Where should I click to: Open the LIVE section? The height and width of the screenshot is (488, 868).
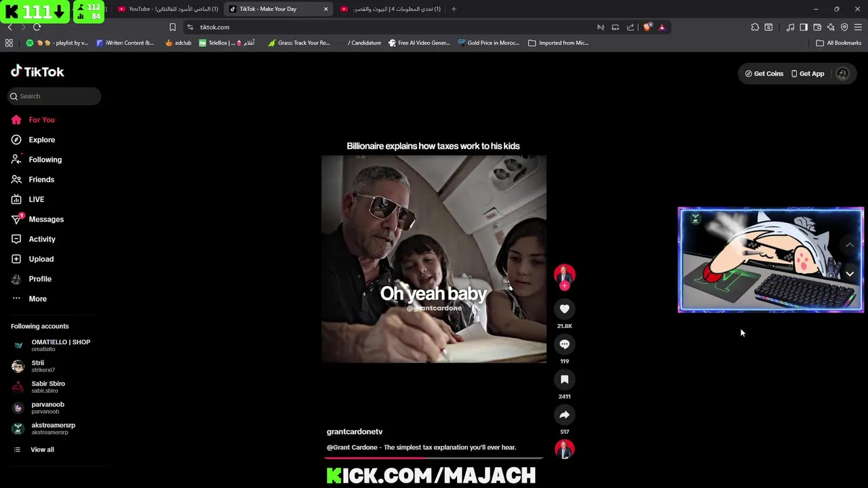27,199
